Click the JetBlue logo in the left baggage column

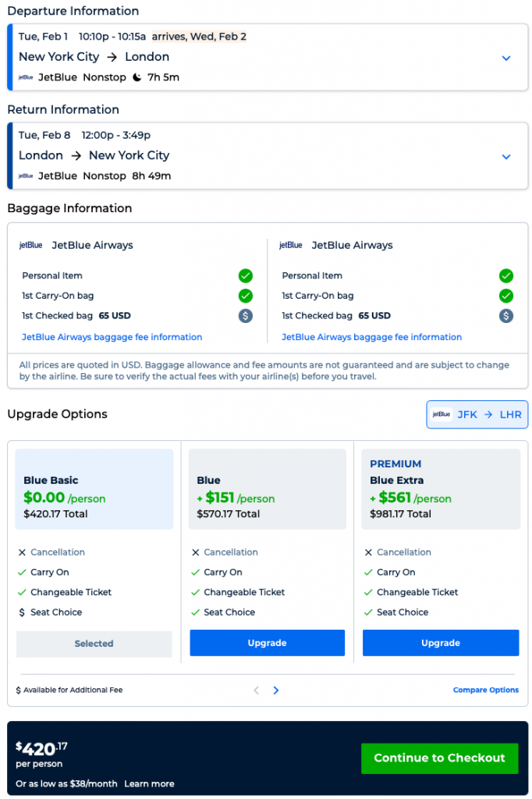point(31,245)
